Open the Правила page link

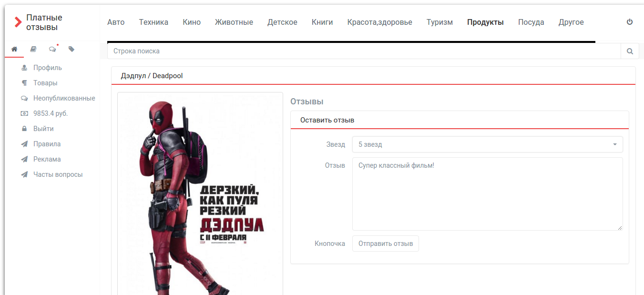pos(47,144)
